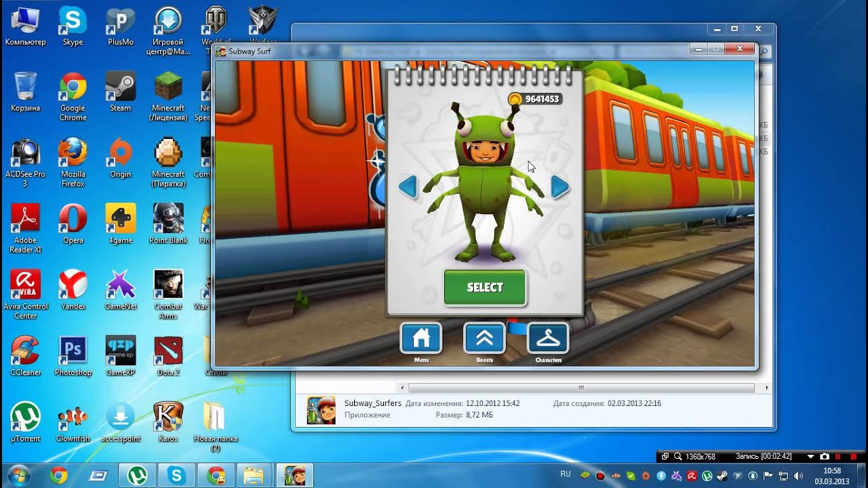
Task: Click the Windows Start button
Action: point(18,475)
